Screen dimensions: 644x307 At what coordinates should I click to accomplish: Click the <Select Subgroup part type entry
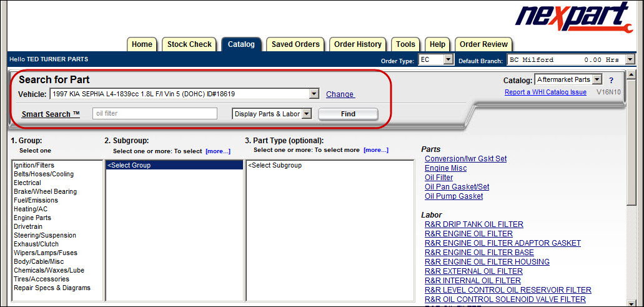[x=275, y=165]
